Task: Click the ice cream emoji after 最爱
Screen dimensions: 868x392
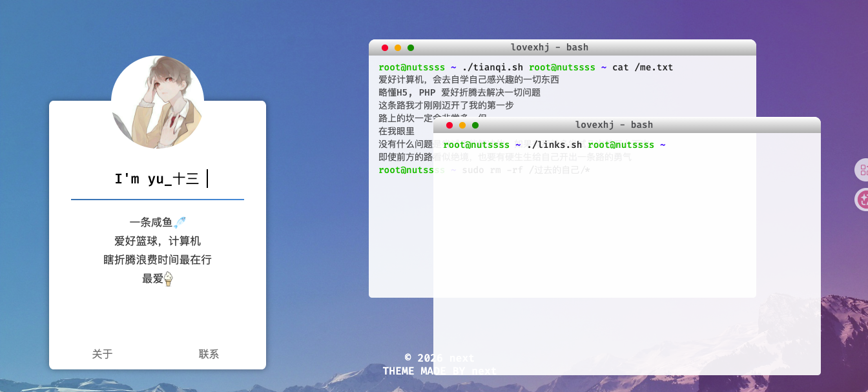Action: pyautogui.click(x=169, y=279)
